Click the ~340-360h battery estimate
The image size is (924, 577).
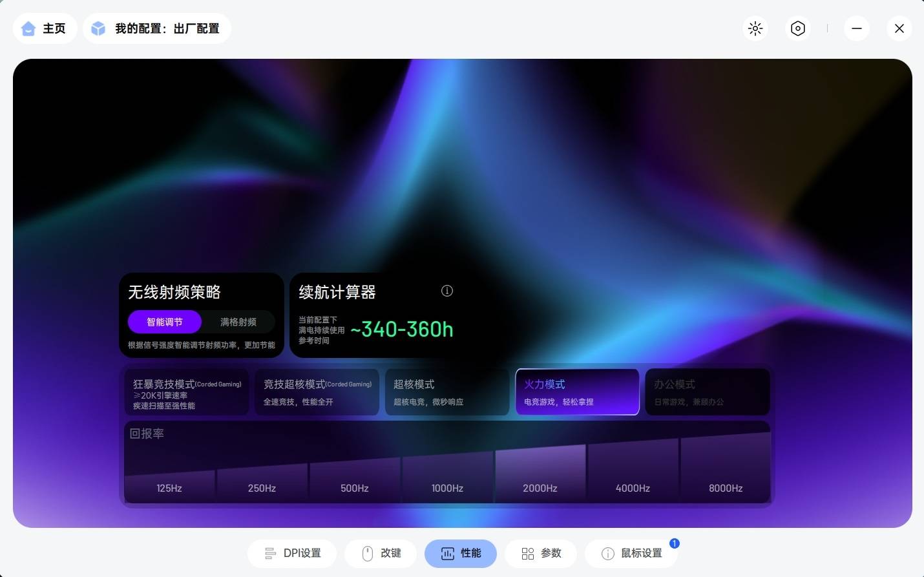pos(401,330)
